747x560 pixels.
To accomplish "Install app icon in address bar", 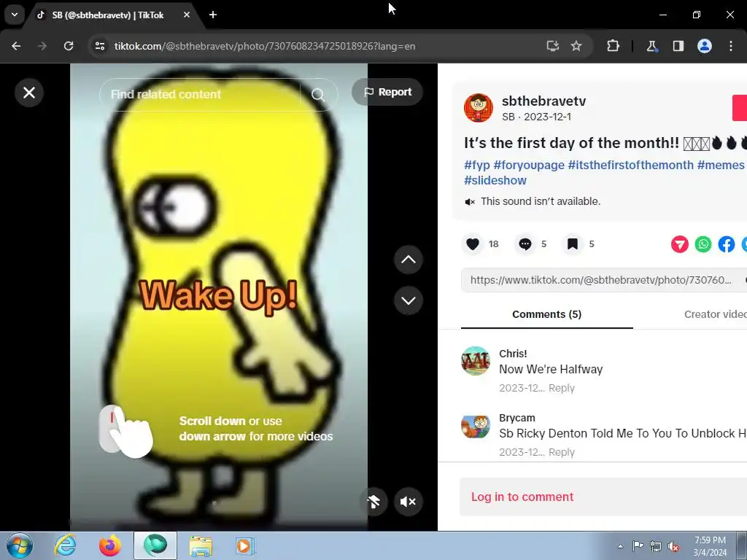I will [x=553, y=46].
